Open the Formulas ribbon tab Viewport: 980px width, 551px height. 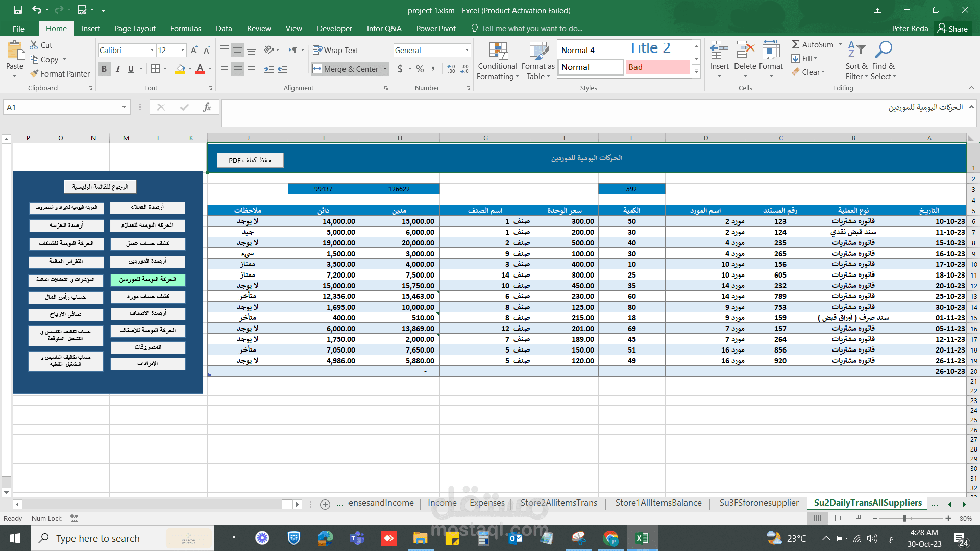[185, 29]
